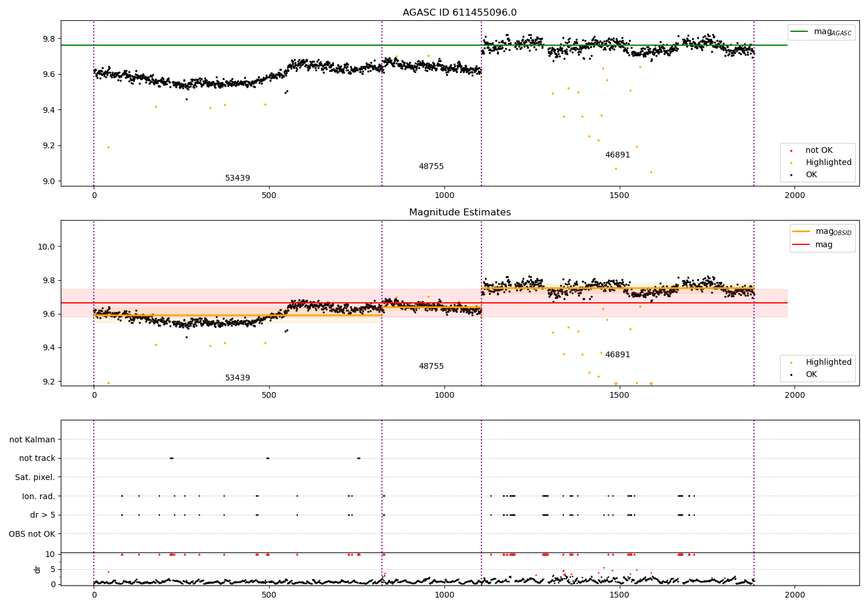The width and height of the screenshot is (868, 608).
Task: Click the '48755' label in the middle plot
Action: tap(431, 366)
